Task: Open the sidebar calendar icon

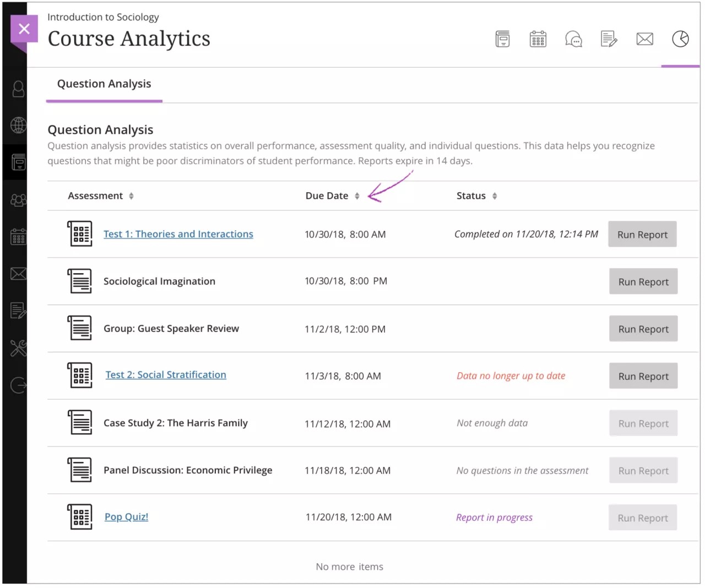Action: point(17,236)
